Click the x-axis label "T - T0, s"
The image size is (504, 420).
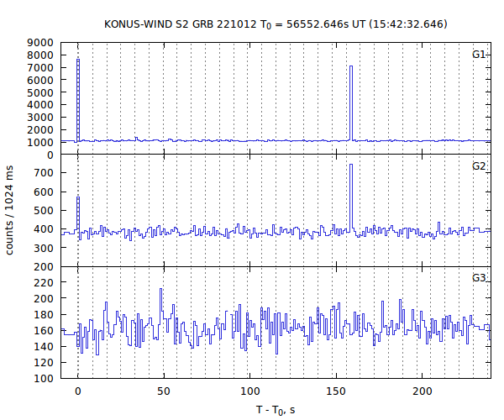pyautogui.click(x=276, y=410)
